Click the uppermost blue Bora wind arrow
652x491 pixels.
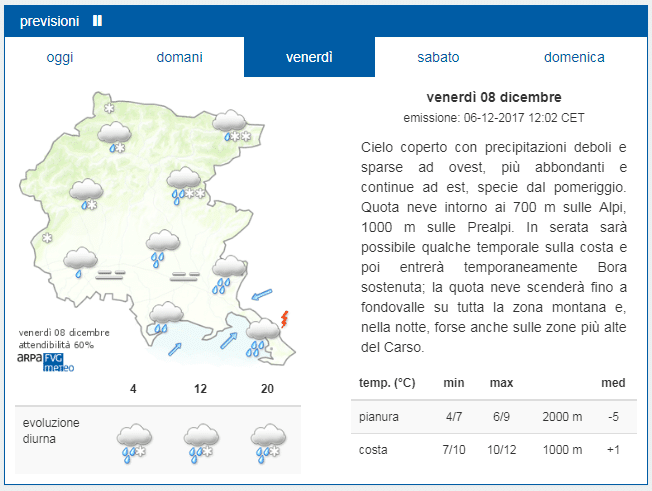(x=262, y=294)
